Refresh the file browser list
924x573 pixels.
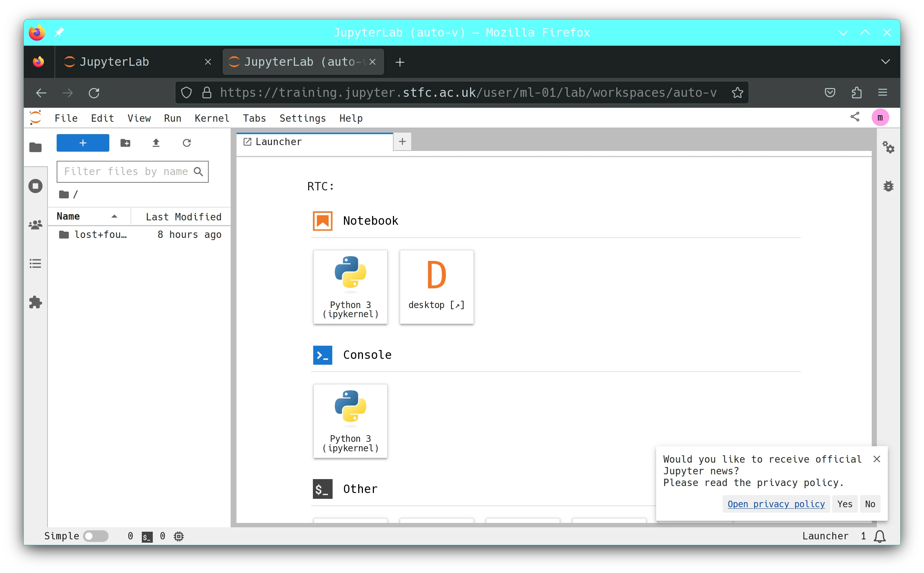click(186, 143)
